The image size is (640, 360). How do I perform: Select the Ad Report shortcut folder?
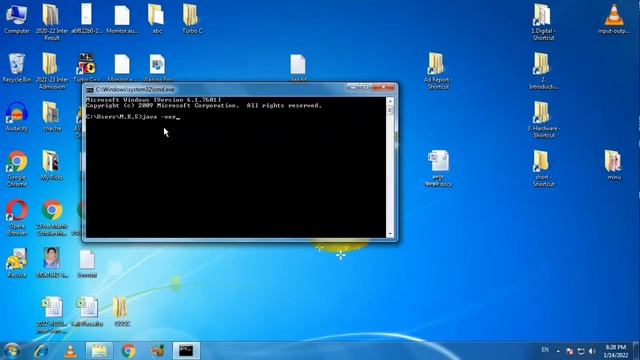[438, 70]
